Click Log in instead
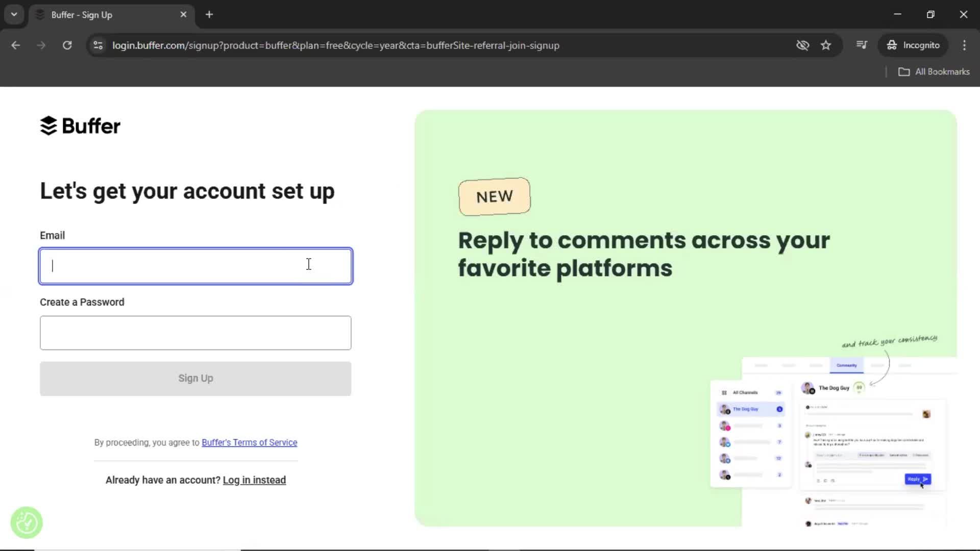This screenshot has height=551, width=980. (x=254, y=480)
